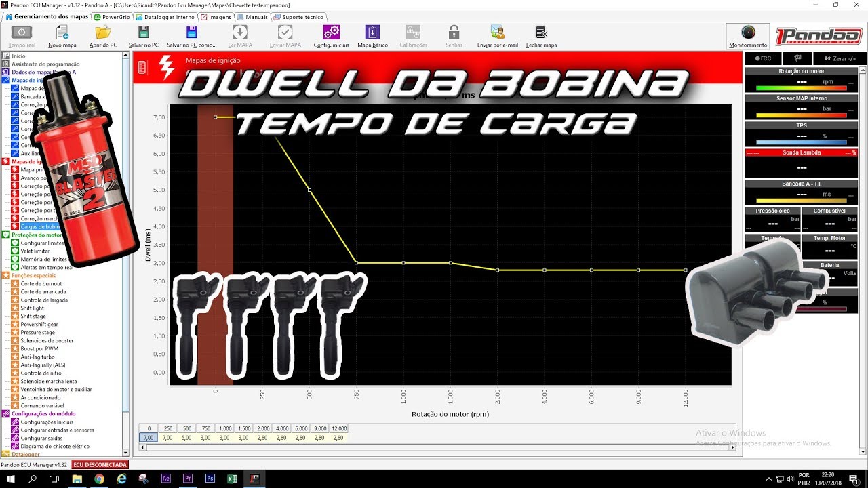Click the rec record button

(x=762, y=58)
